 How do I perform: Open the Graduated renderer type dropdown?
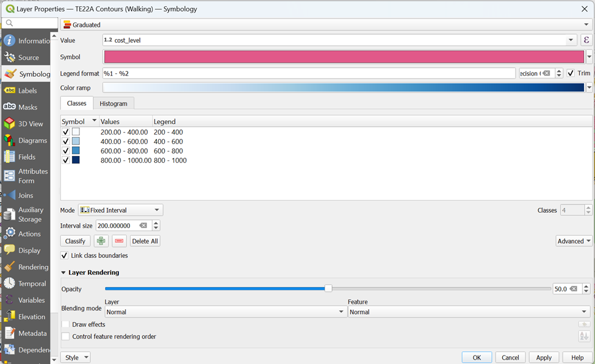point(326,25)
